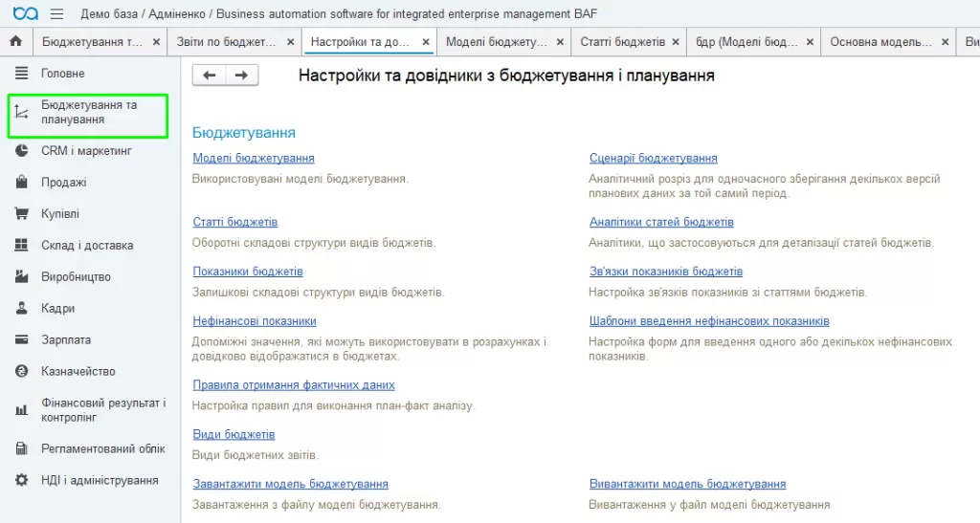Open the hamburger main menu icon
Image resolution: width=980 pixels, height=523 pixels.
click(x=56, y=13)
